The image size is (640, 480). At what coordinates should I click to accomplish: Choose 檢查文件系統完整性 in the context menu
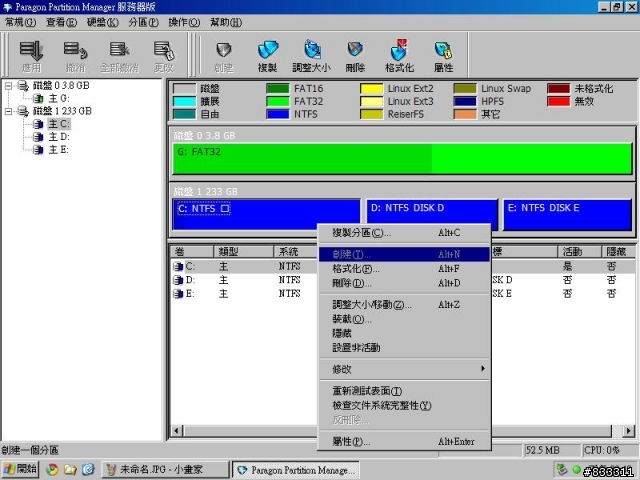coord(404,405)
